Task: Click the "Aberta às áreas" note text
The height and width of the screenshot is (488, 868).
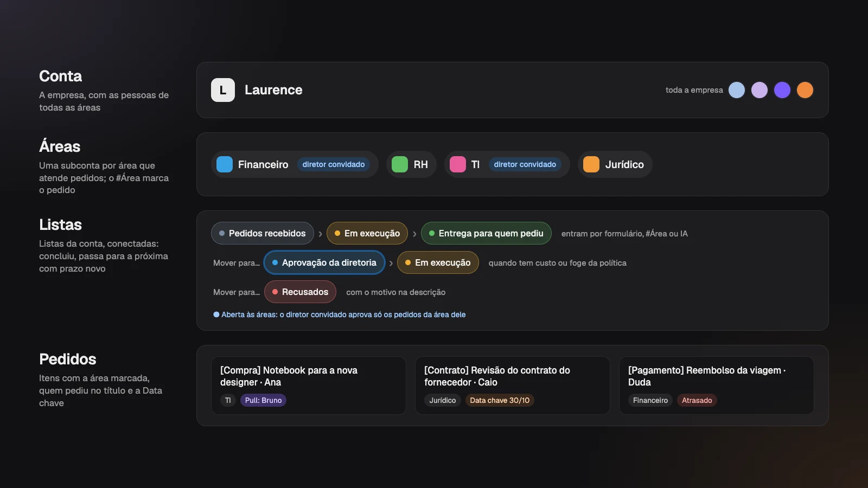Action: (343, 314)
